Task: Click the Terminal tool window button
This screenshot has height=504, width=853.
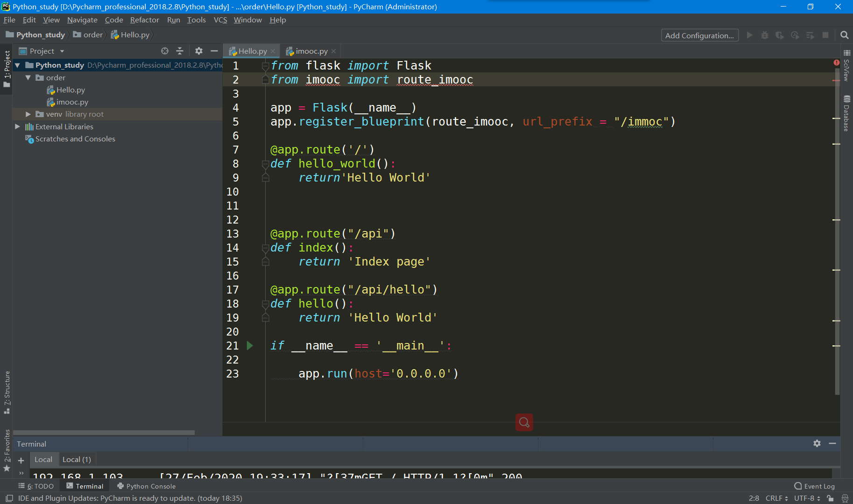Action: point(85,486)
